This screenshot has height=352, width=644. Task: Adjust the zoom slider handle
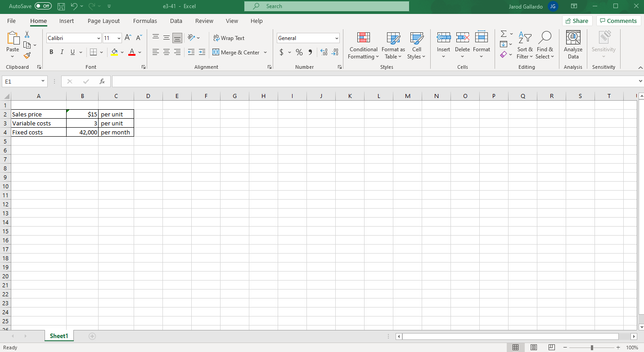pos(593,348)
